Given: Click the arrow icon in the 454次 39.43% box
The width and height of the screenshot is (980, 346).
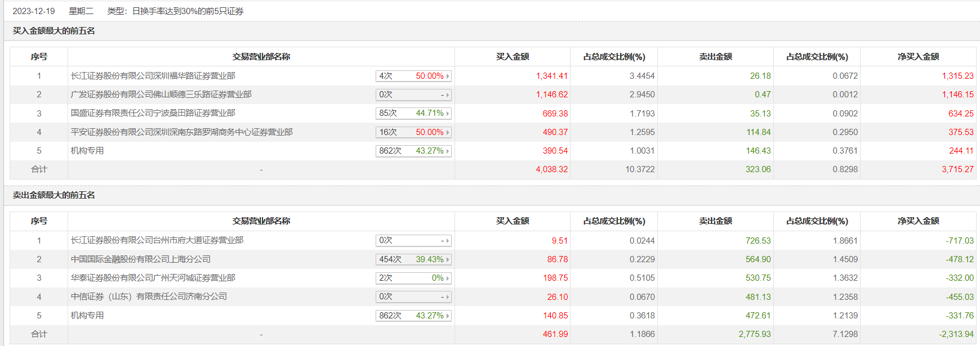Looking at the screenshot, I should (448, 259).
